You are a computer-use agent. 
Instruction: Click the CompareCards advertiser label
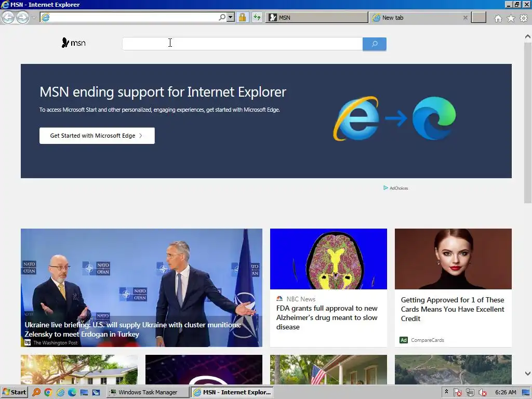(428, 340)
